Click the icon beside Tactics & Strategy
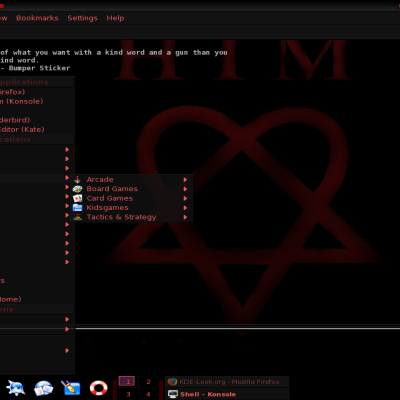The width and height of the screenshot is (400, 400). 77,217
